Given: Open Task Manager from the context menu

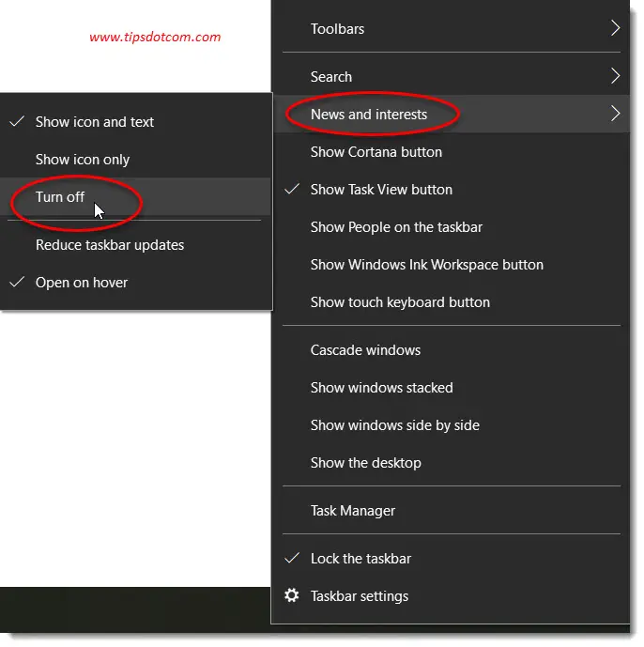Looking at the screenshot, I should tap(352, 511).
